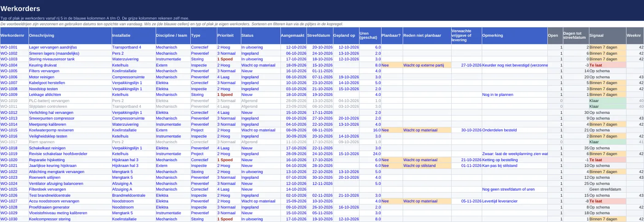Image resolution: width=644 pixels, height=222 pixels.
Task: Click the Wacht op externe partij cell
Action: (427, 65)
